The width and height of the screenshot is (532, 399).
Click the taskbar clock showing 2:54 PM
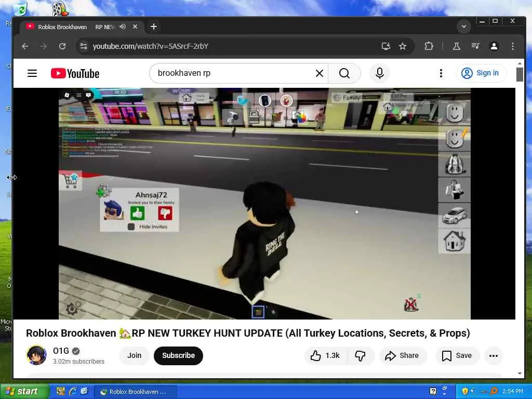[513, 392]
